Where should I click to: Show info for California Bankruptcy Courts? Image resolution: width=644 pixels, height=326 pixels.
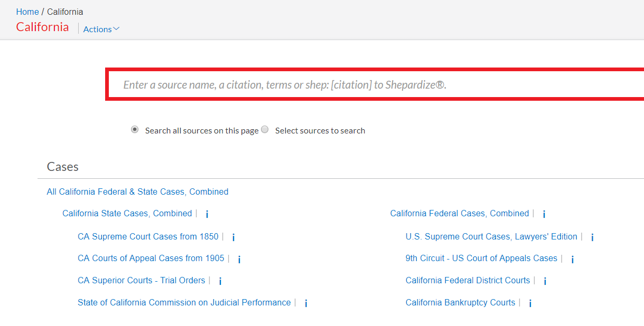(x=530, y=303)
